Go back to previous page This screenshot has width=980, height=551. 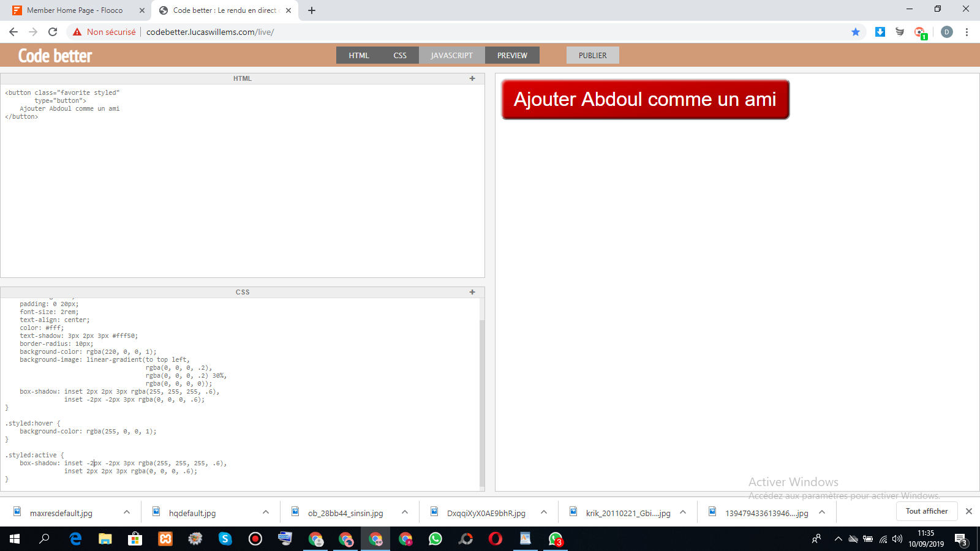[13, 32]
